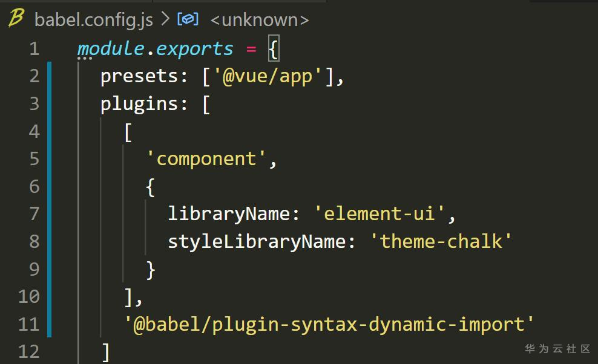Click line number 1 in gutter
Image resolution: width=598 pixels, height=364 pixels.
point(34,49)
